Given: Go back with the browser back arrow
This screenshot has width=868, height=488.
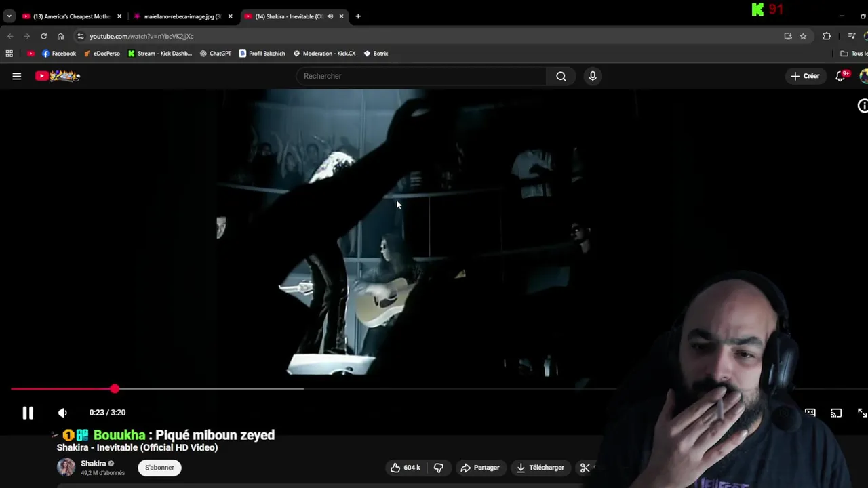Looking at the screenshot, I should pos(10,36).
